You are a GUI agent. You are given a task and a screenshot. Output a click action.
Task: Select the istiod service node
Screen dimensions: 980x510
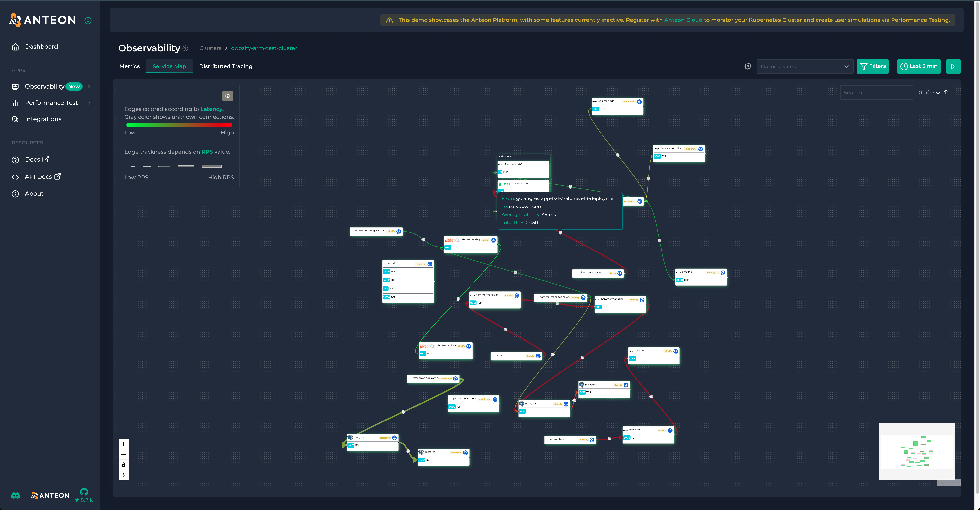pos(408,281)
